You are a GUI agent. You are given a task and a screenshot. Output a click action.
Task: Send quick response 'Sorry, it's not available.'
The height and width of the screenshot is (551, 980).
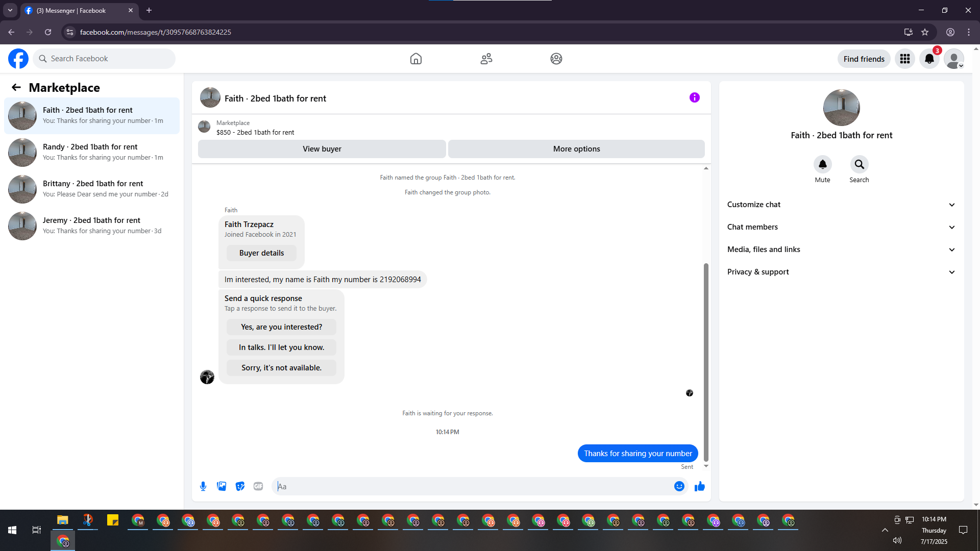coord(282,368)
